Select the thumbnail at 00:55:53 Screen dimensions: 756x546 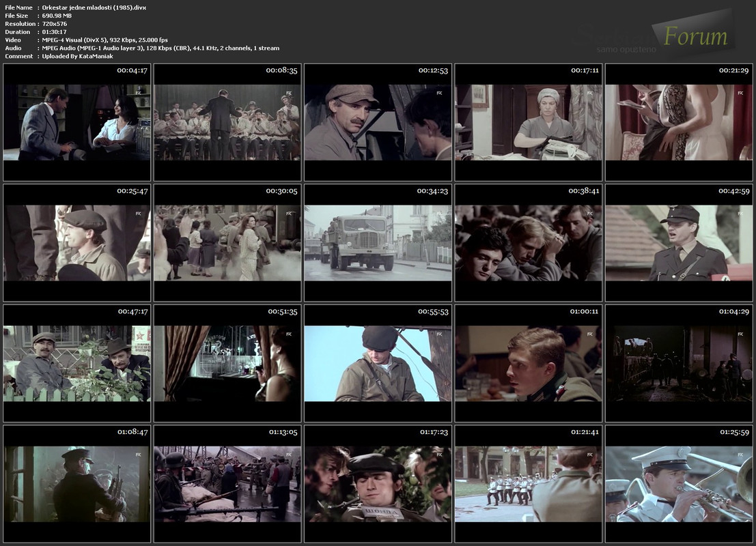coord(378,363)
